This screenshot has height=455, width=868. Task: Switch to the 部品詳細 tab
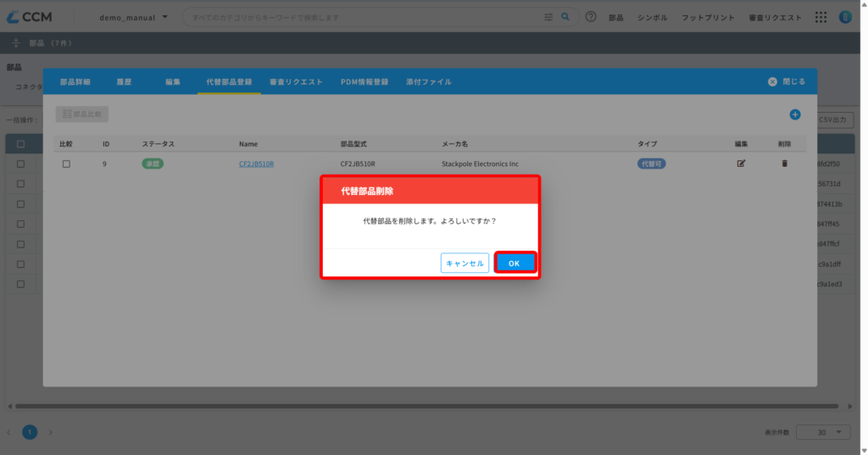click(75, 82)
